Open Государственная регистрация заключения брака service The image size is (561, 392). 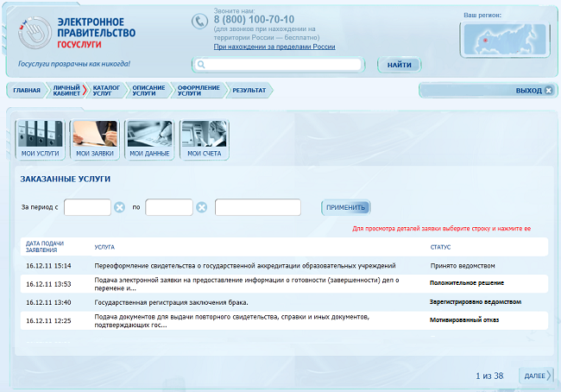(172, 302)
